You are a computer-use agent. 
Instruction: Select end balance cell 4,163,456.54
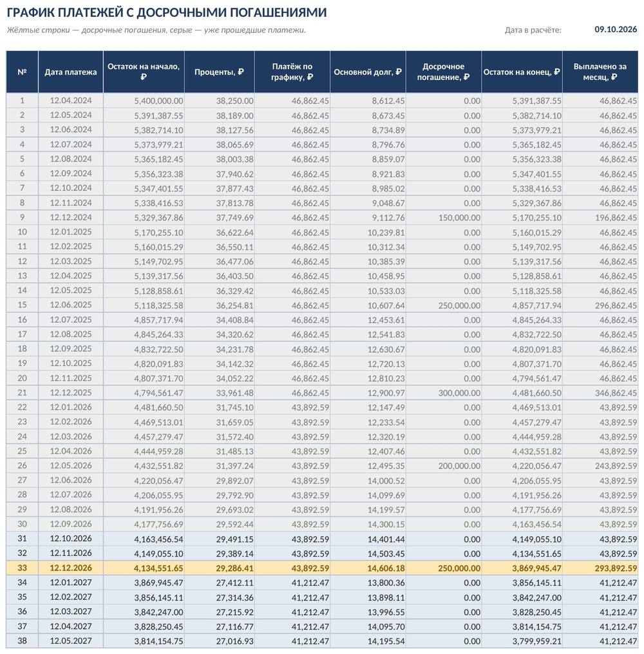[x=522, y=524]
